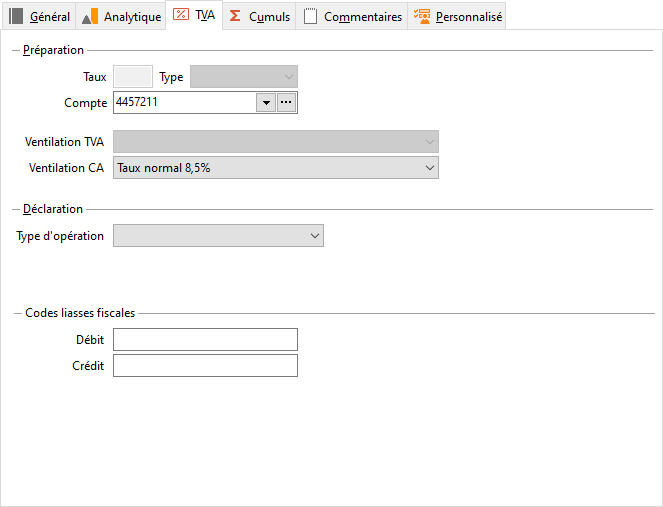The image size is (663, 507).
Task: Click the Débit code input field
Action: 205,340
